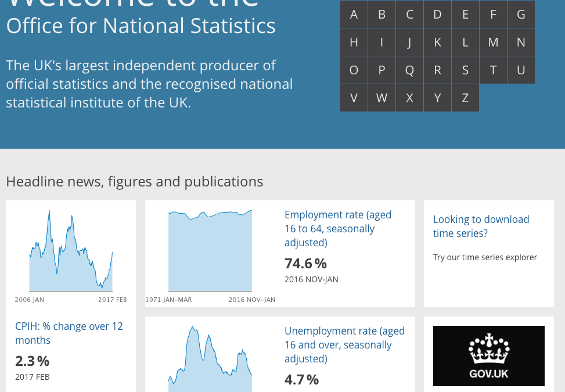
Task: Choose letter J tile
Action: (x=410, y=42)
